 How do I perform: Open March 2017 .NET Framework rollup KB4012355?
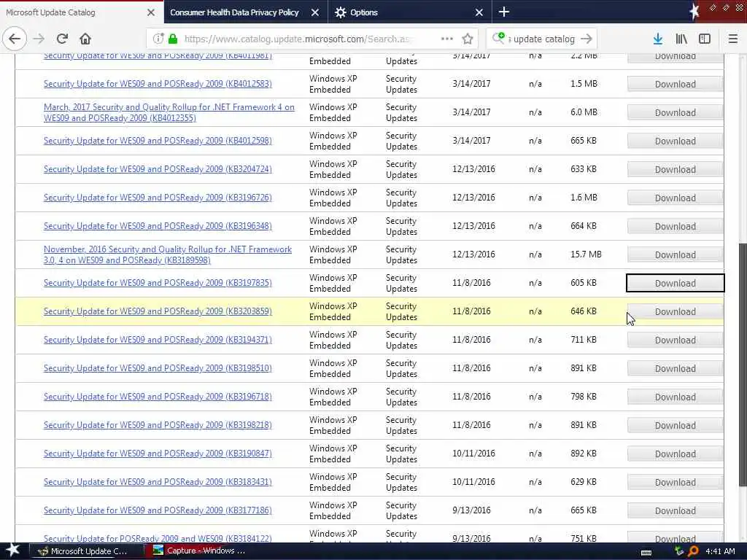pos(169,112)
